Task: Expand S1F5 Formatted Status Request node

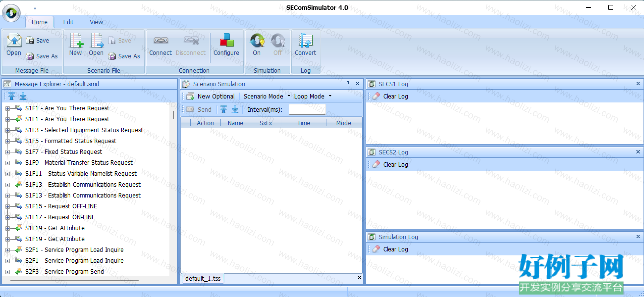Action: [x=8, y=141]
